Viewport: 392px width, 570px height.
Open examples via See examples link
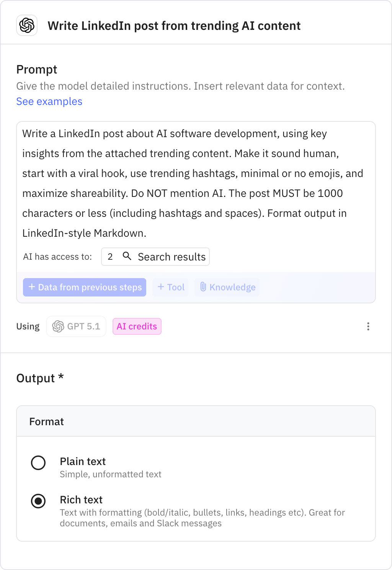[x=49, y=102]
